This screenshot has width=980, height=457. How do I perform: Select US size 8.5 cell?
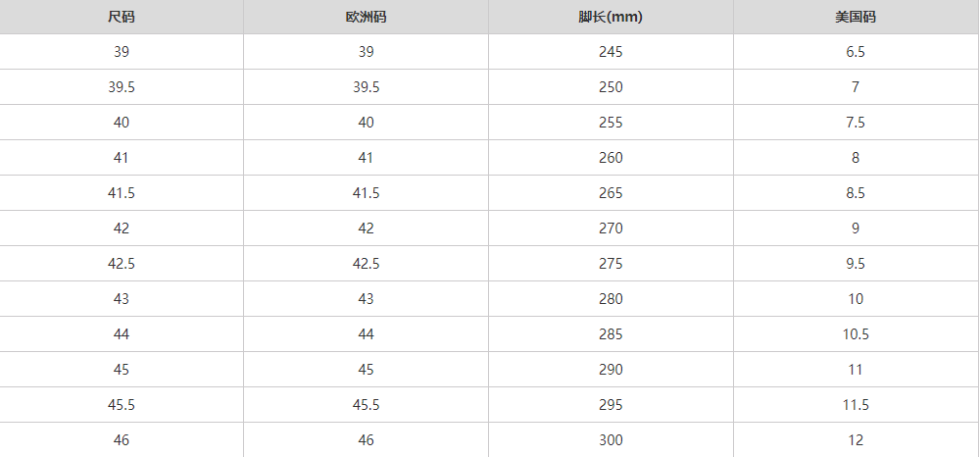856,193
